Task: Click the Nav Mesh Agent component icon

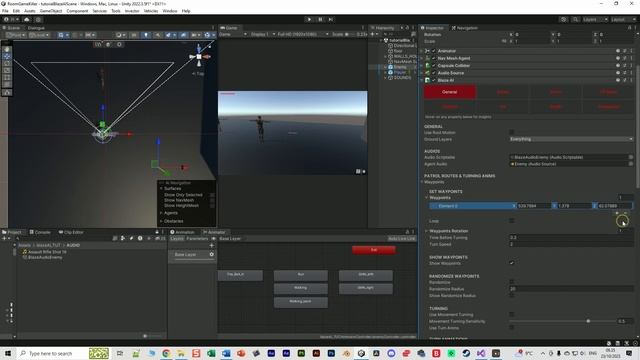Action: 427,58
